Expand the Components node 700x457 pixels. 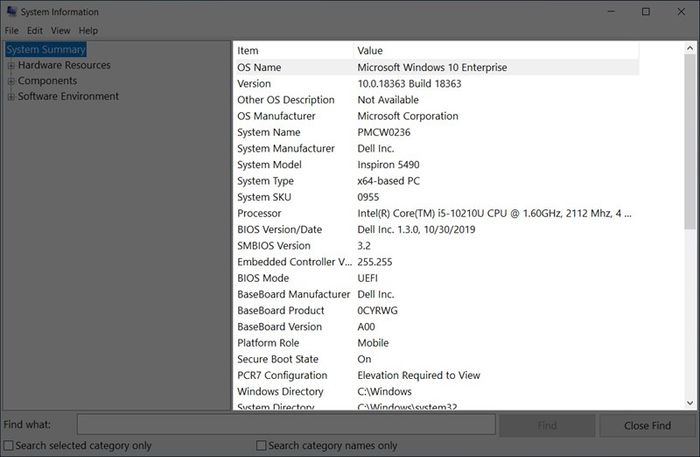point(11,81)
